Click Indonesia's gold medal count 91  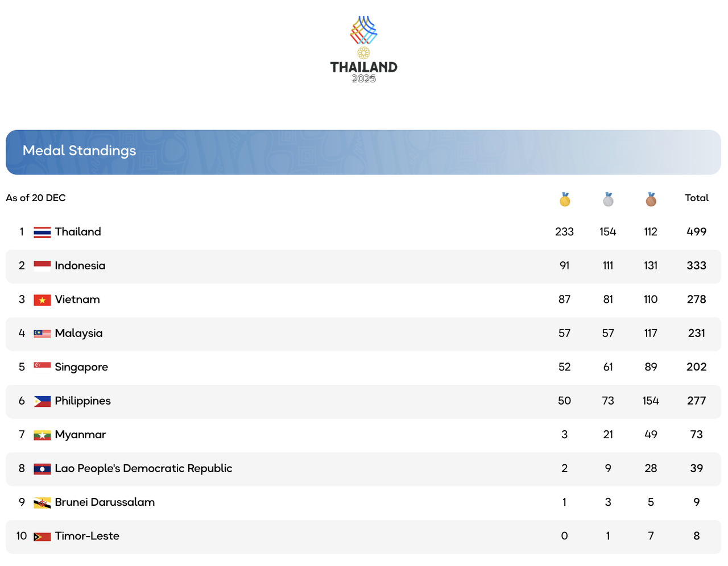[x=564, y=266]
